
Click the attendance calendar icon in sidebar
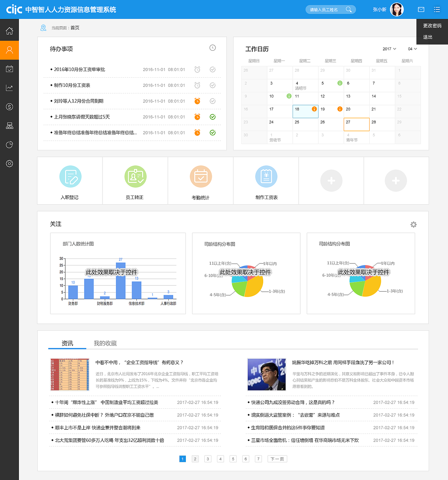click(x=9, y=69)
